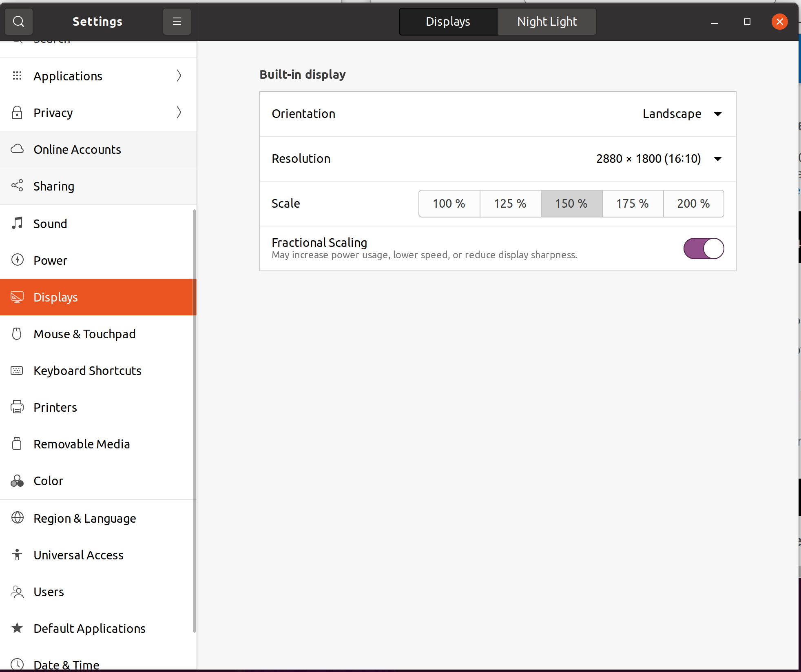Select the 175 % scale option

click(632, 204)
